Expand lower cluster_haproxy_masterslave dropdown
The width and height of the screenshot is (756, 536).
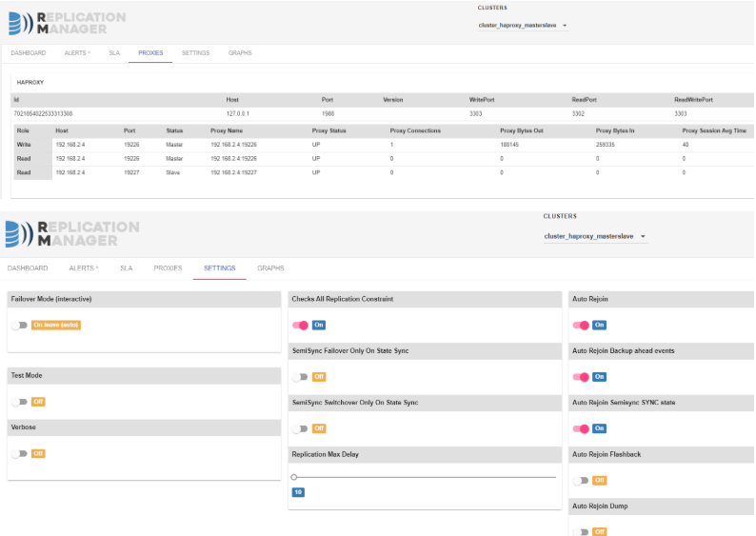tap(595, 236)
